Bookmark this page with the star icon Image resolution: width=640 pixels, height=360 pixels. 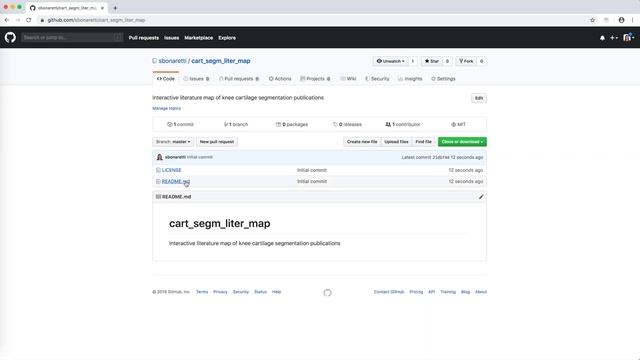pyautogui.click(x=592, y=20)
